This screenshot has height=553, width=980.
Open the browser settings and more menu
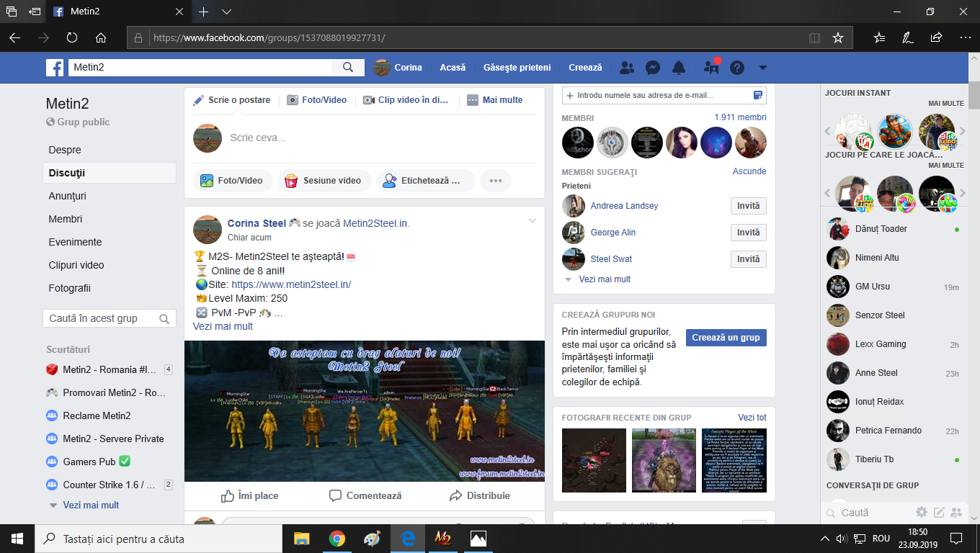tap(964, 37)
